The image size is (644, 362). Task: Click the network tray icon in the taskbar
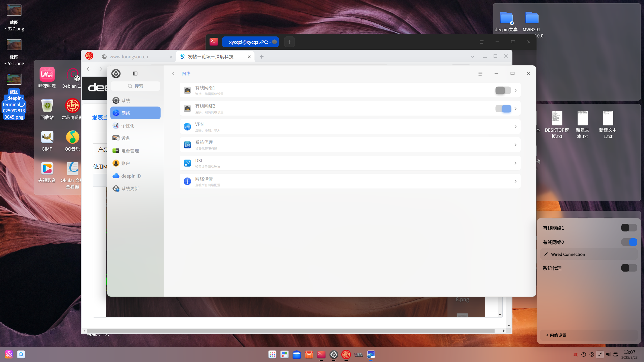click(600, 354)
